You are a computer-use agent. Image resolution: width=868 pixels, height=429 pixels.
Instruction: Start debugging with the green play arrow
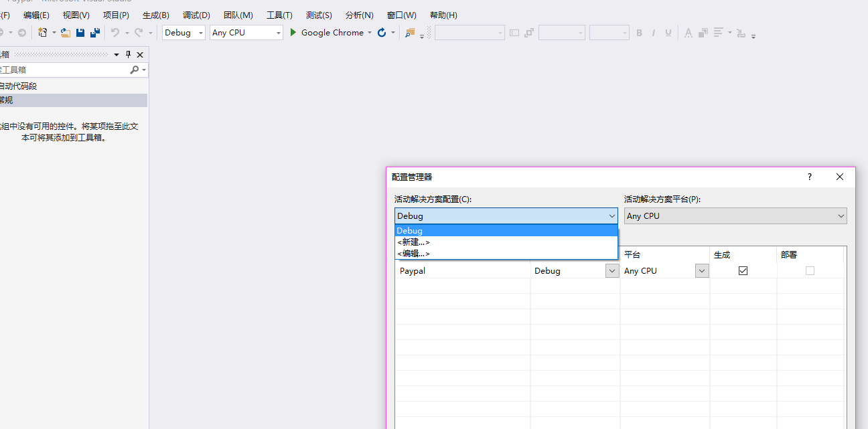293,32
